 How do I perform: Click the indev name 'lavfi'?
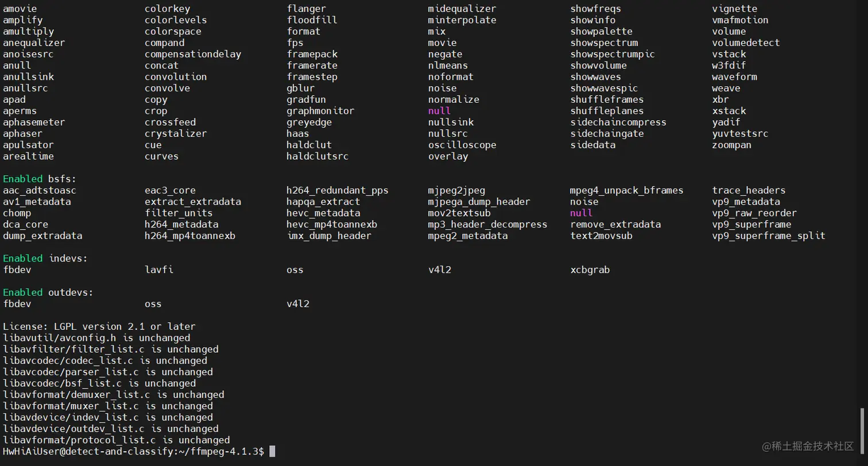point(159,269)
